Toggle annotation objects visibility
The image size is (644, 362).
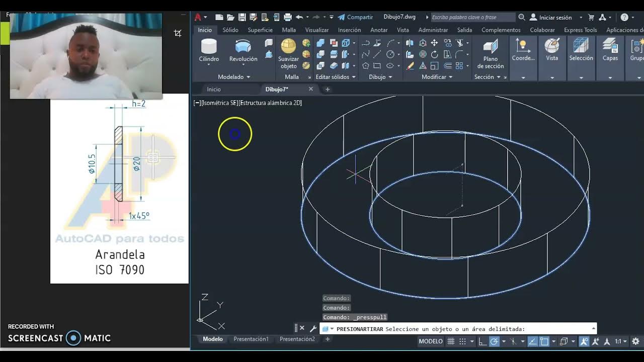pyautogui.click(x=583, y=341)
